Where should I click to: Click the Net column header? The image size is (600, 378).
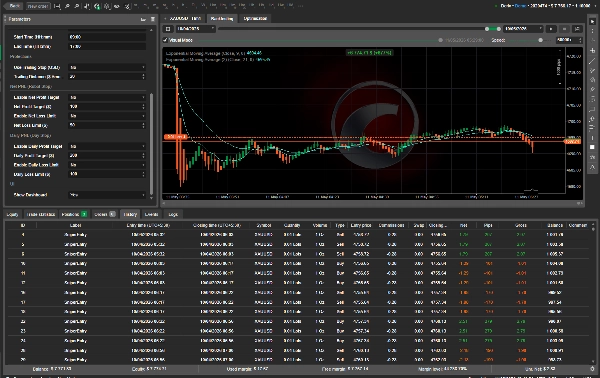point(463,225)
